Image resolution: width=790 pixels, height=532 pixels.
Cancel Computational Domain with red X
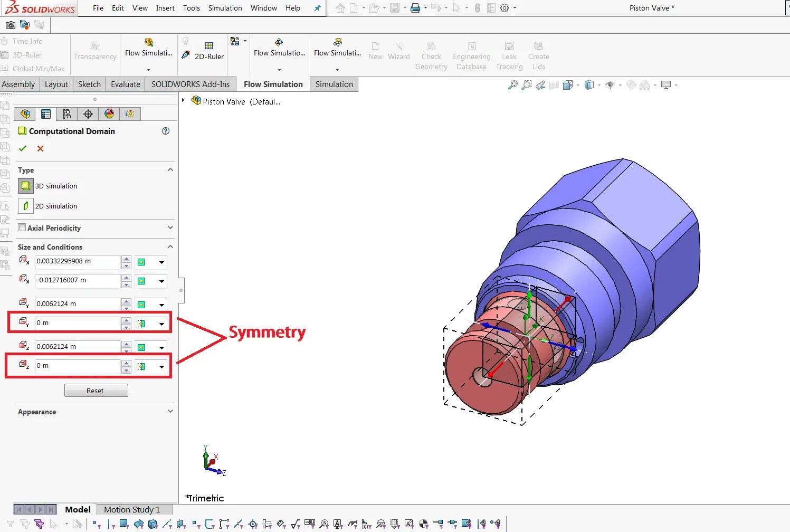[40, 148]
